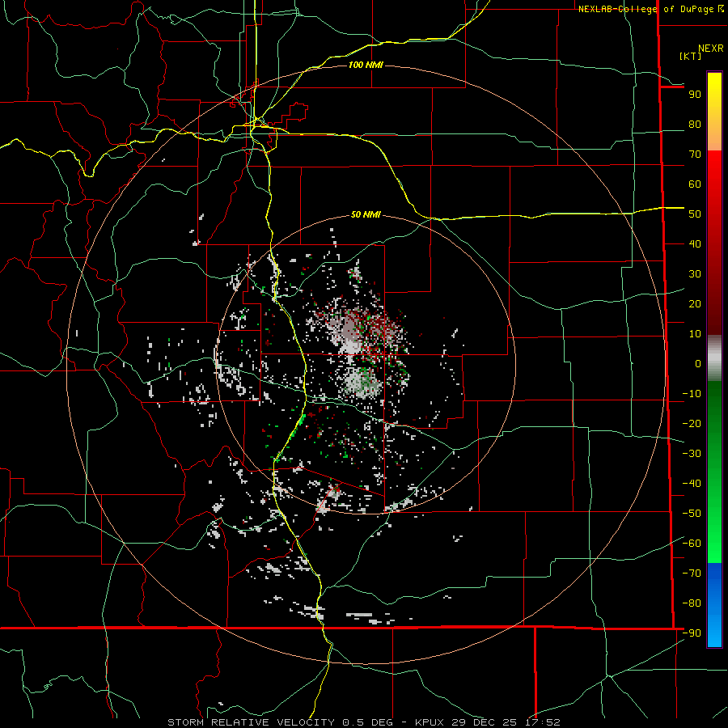Click the -20 value on the velocity scale
The image size is (728, 728).
tap(692, 424)
